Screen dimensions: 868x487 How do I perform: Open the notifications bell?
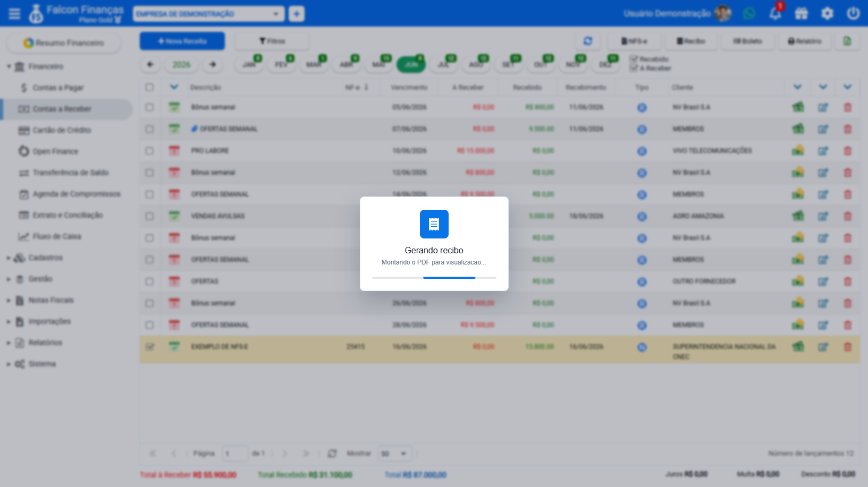[776, 13]
